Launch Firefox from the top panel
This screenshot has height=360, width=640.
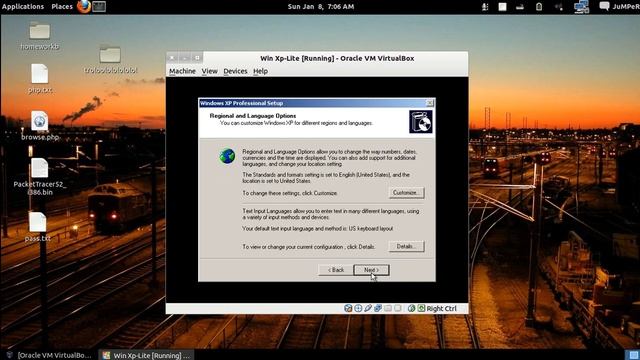[84, 7]
